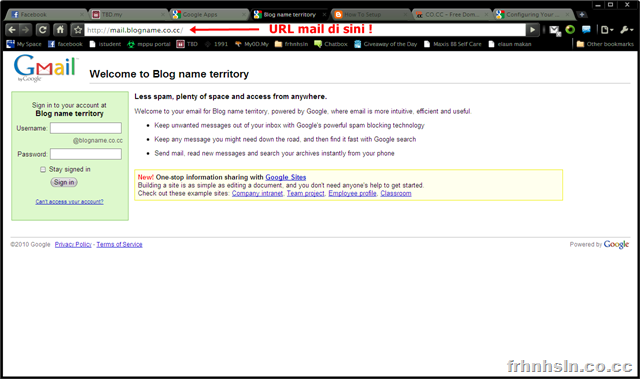Image resolution: width=640 pixels, height=379 pixels.
Task: Open the frhnhsln bookmarks folder
Action: [291, 44]
